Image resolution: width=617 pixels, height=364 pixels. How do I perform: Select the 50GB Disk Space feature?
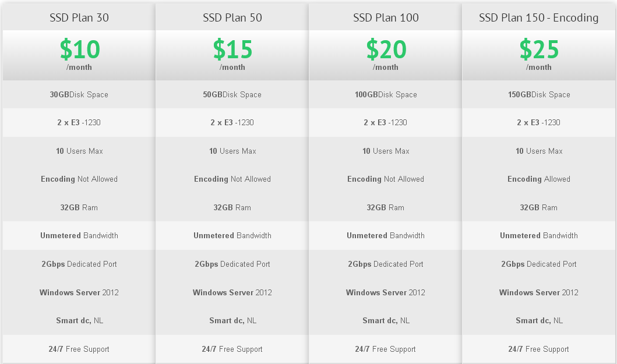tap(232, 94)
